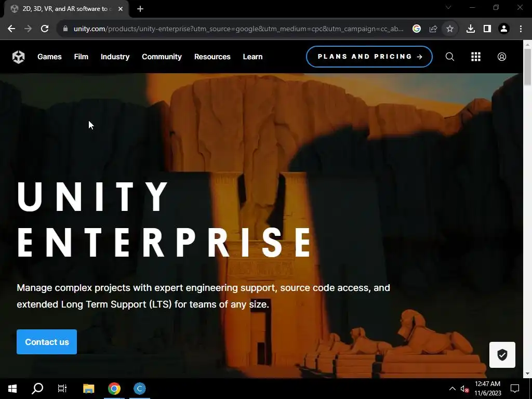Open the notification center icon

[x=515, y=389]
